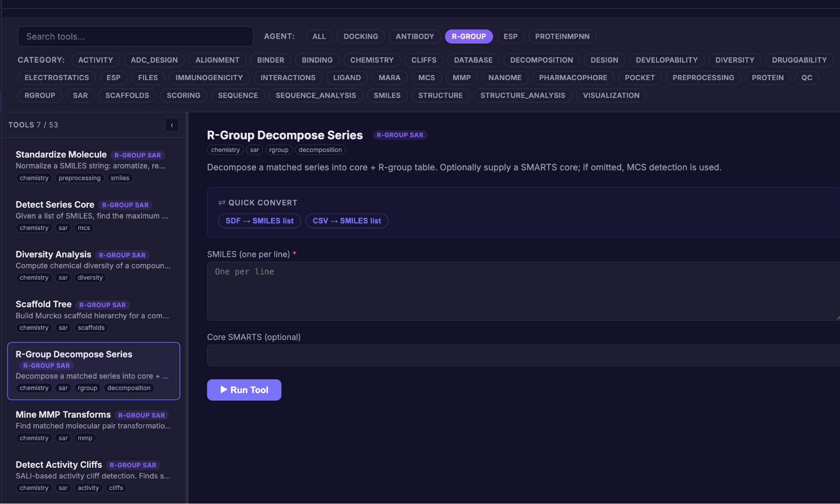This screenshot has width=840, height=504.
Task: Click the Core SMARTS optional field
Action: [523, 355]
